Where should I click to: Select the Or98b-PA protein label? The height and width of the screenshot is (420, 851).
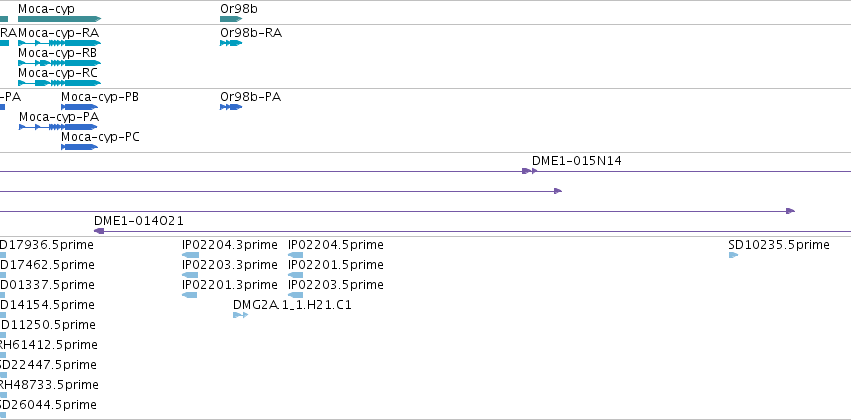pos(250,97)
